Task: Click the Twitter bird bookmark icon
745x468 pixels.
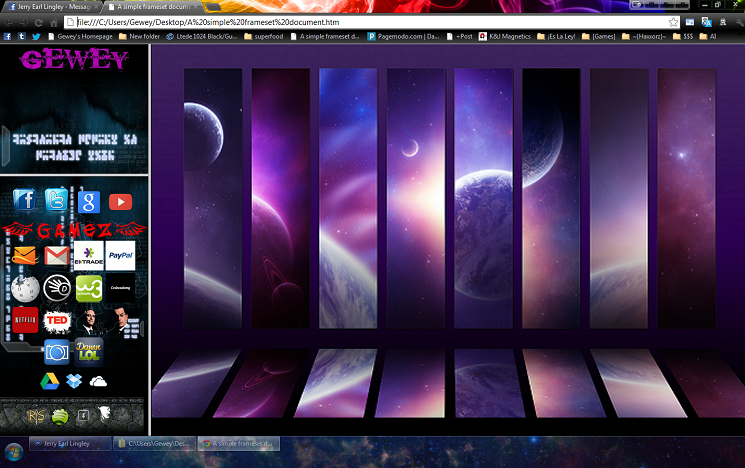Action: pos(36,36)
